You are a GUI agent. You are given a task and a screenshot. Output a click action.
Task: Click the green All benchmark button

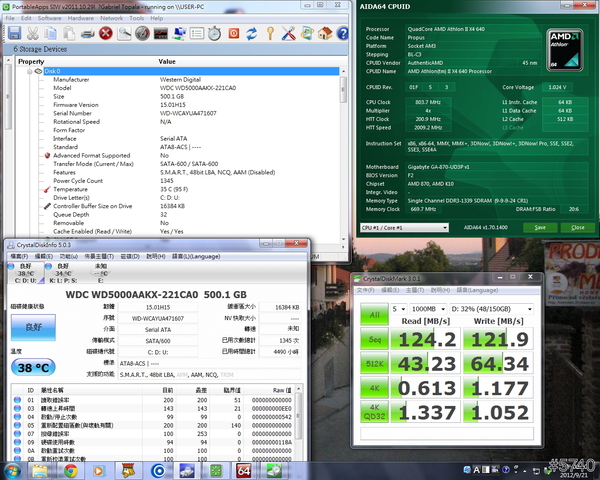(x=373, y=314)
